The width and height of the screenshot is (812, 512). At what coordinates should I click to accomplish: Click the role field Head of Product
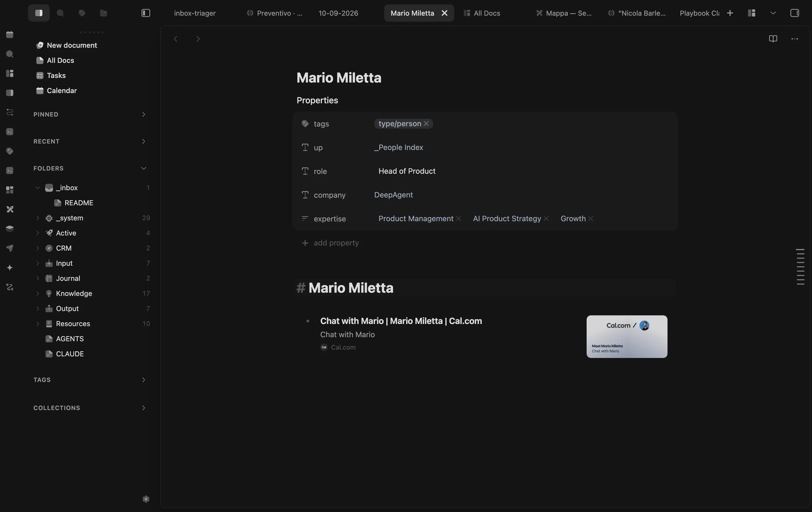(x=407, y=171)
